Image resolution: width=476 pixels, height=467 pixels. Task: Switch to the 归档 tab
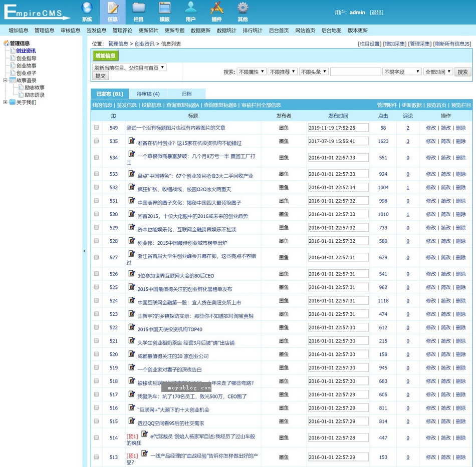pyautogui.click(x=186, y=94)
